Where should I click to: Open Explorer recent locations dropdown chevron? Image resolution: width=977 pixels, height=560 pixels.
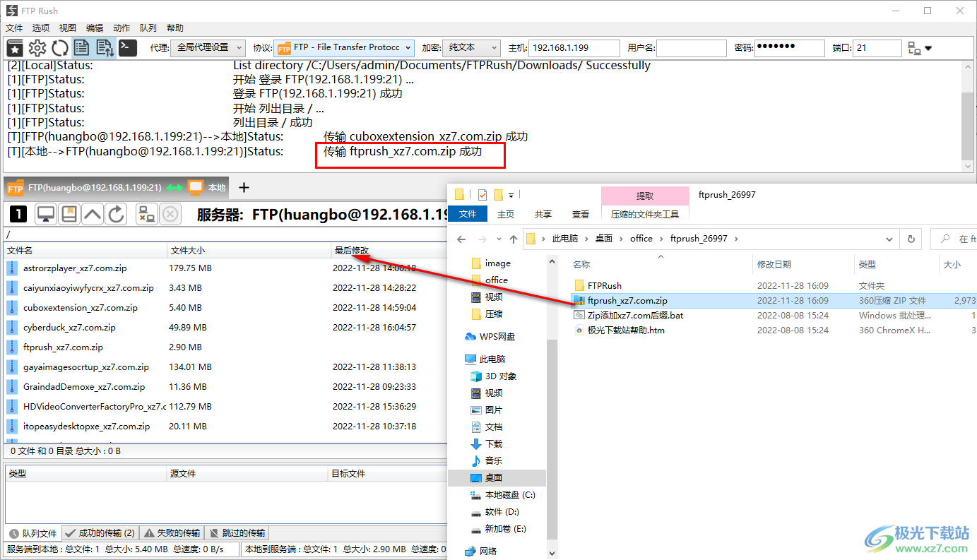[x=498, y=239]
